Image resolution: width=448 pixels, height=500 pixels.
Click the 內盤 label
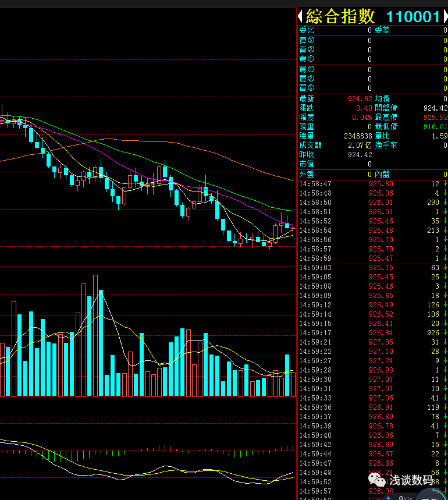coord(382,174)
